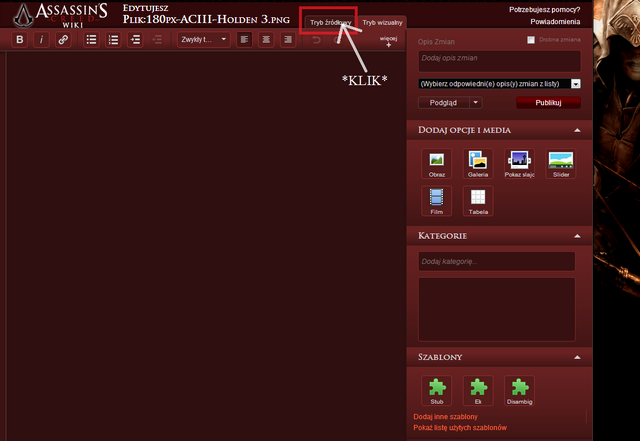Image resolution: width=640 pixels, height=441 pixels.
Task: Collapse the Szablony section
Action: 577,357
